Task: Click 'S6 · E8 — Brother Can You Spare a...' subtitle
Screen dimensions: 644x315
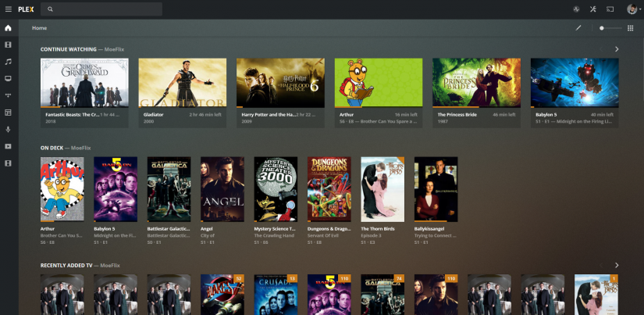Action: coord(379,122)
